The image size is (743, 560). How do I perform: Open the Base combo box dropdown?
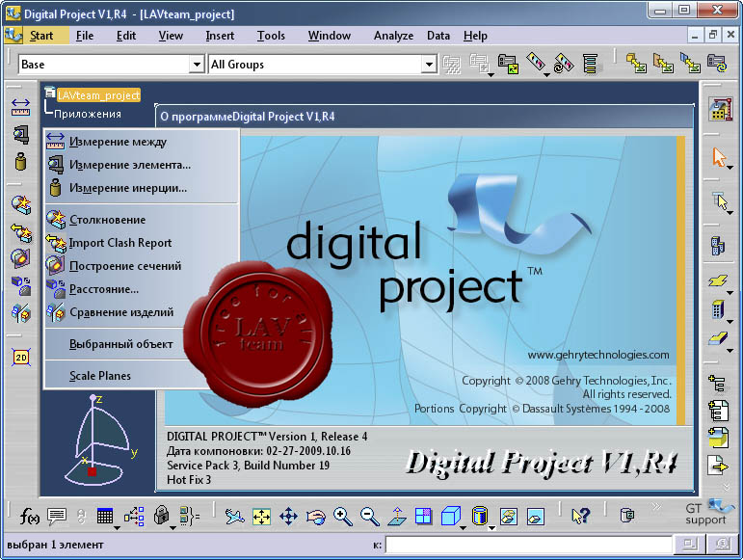click(x=197, y=64)
